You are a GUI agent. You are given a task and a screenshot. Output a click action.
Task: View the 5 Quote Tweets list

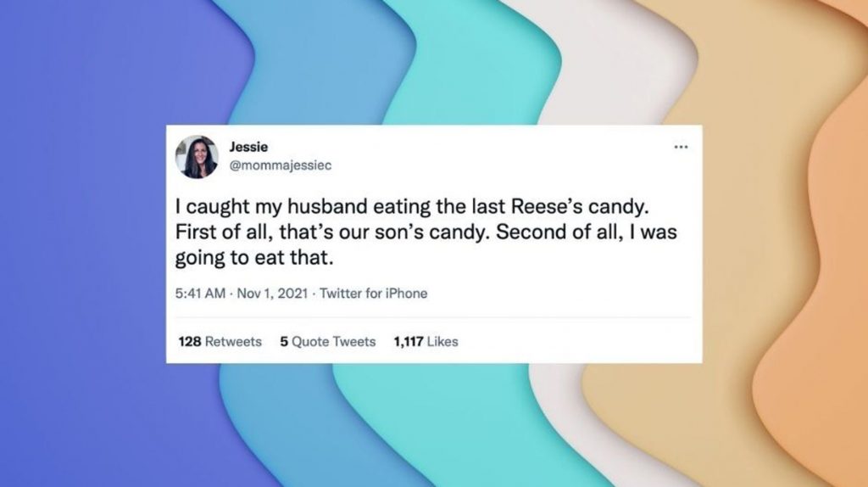tap(328, 341)
